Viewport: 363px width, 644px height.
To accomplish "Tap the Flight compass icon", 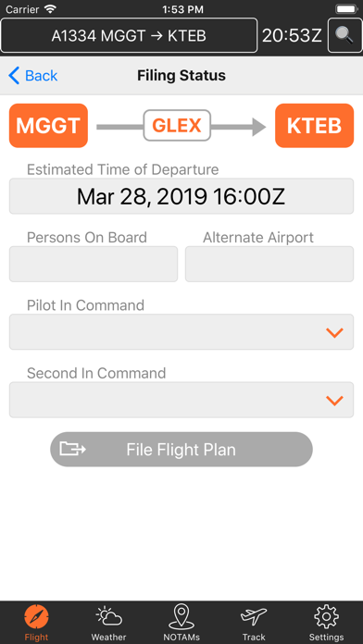I will point(36,617).
